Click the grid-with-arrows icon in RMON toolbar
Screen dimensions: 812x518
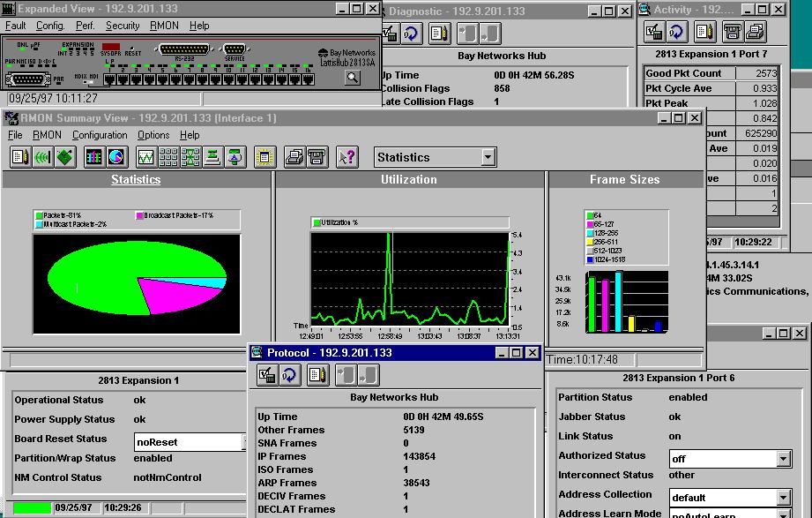(x=190, y=157)
